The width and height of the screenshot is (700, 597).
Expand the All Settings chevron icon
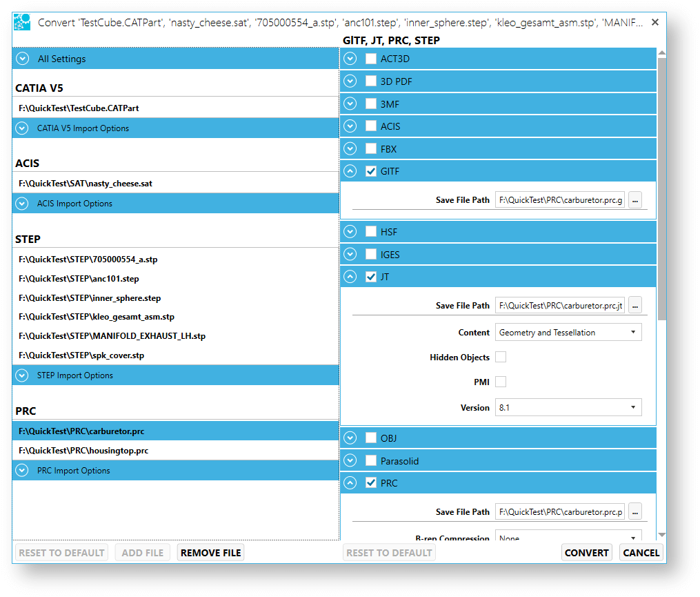(x=23, y=59)
